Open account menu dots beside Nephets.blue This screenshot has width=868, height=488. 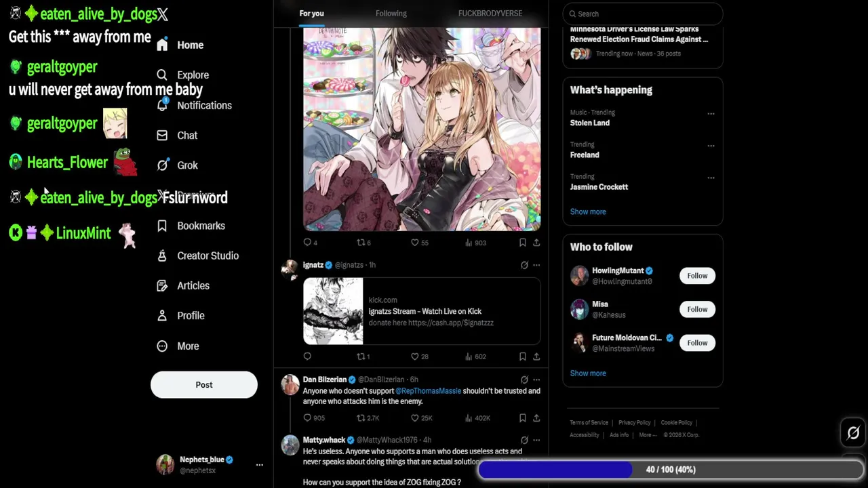tap(259, 465)
